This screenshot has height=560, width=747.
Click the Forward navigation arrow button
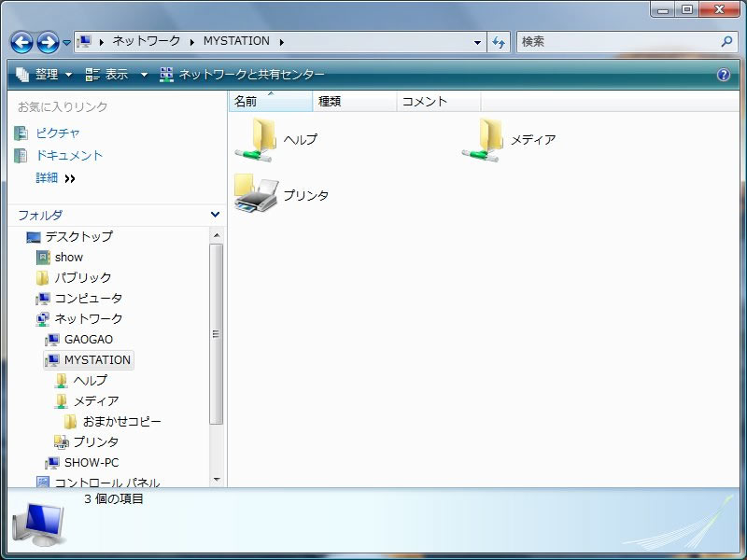coord(48,42)
